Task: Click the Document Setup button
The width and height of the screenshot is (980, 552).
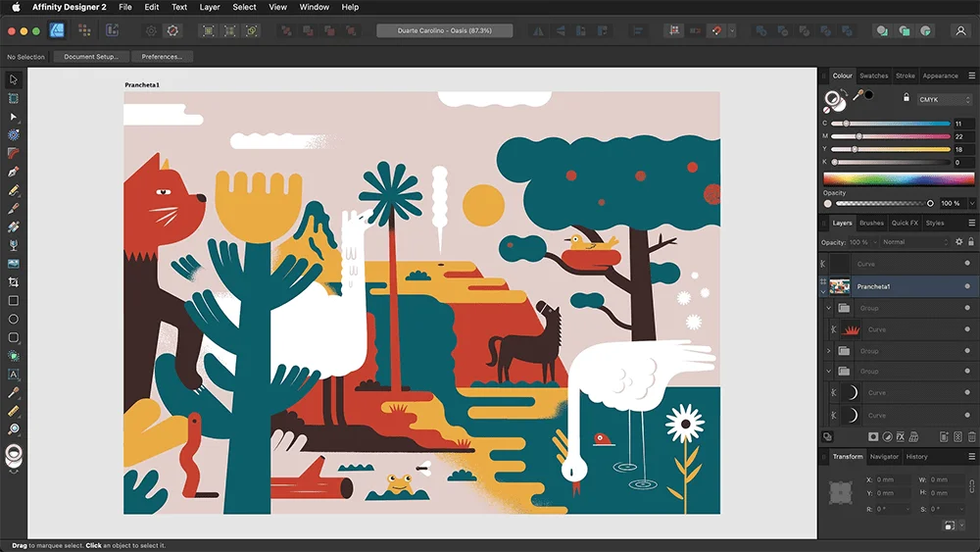Action: point(91,57)
